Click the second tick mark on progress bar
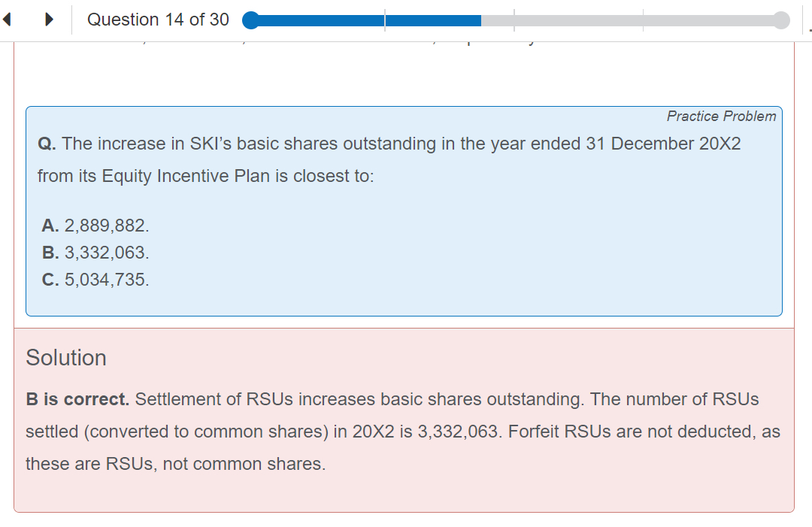This screenshot has height=527, width=812. coord(514,20)
